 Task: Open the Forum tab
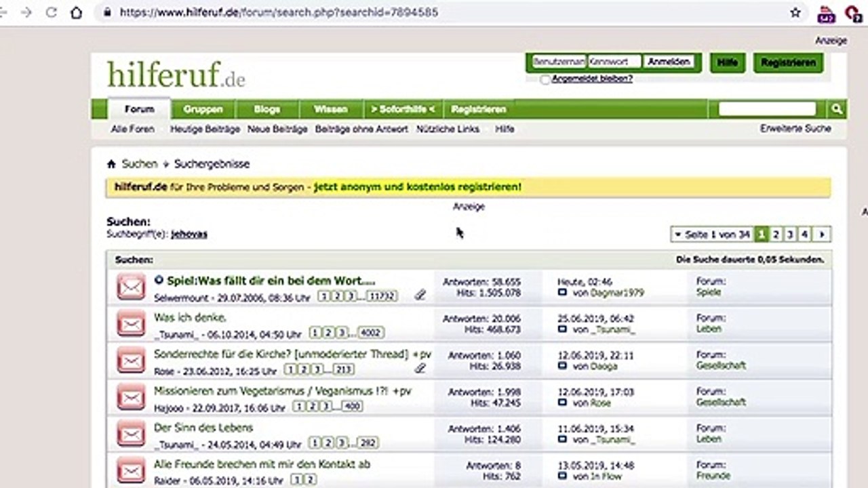(x=139, y=109)
